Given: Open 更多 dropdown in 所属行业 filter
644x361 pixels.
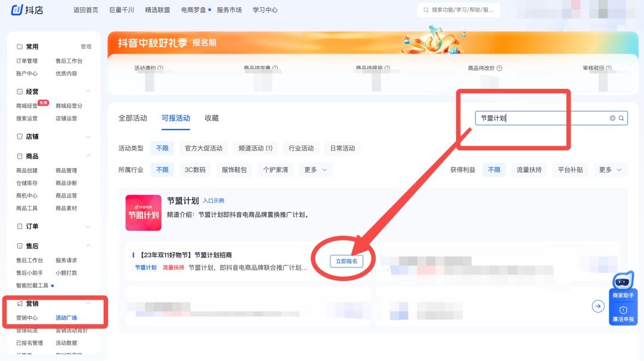Looking at the screenshot, I should (315, 170).
